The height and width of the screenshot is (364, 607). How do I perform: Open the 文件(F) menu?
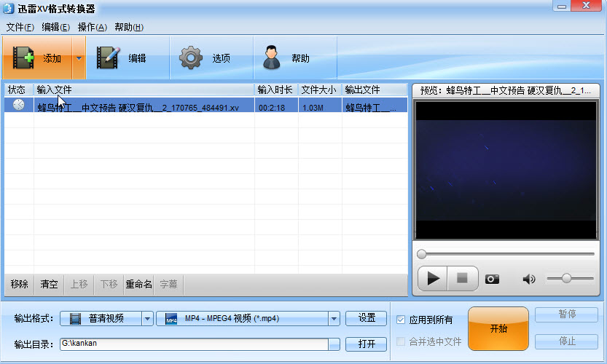pos(20,27)
